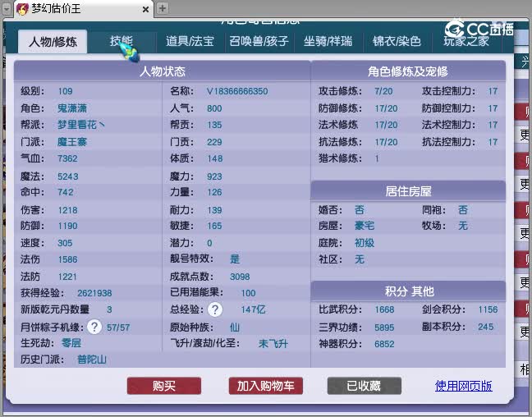
Task: Click the 伤害 value 1218
Action: [67, 210]
